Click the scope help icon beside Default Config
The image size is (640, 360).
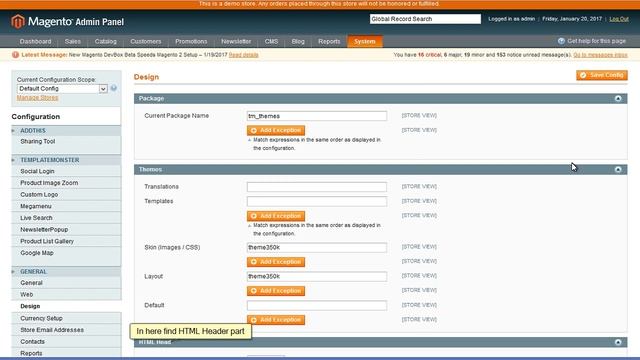click(114, 88)
